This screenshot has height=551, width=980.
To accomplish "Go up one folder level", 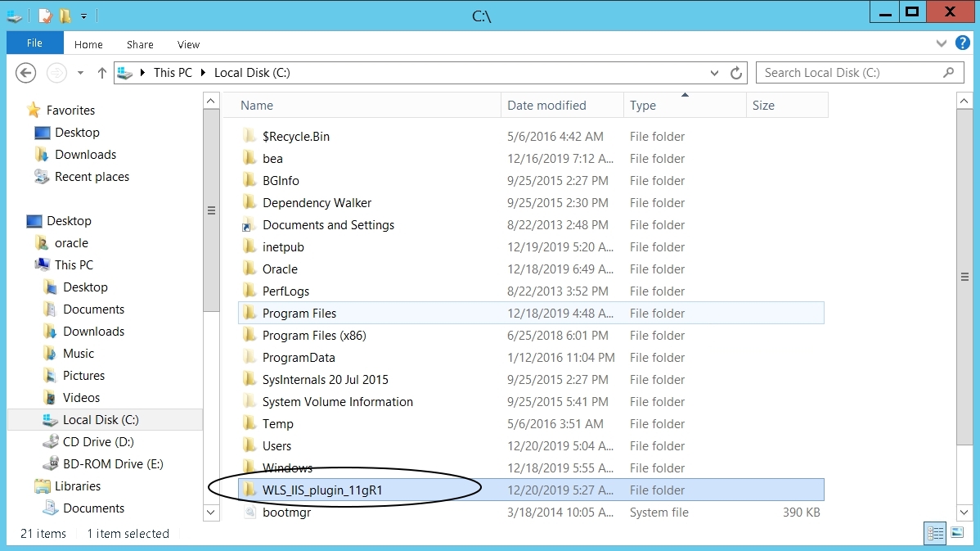I will [102, 73].
